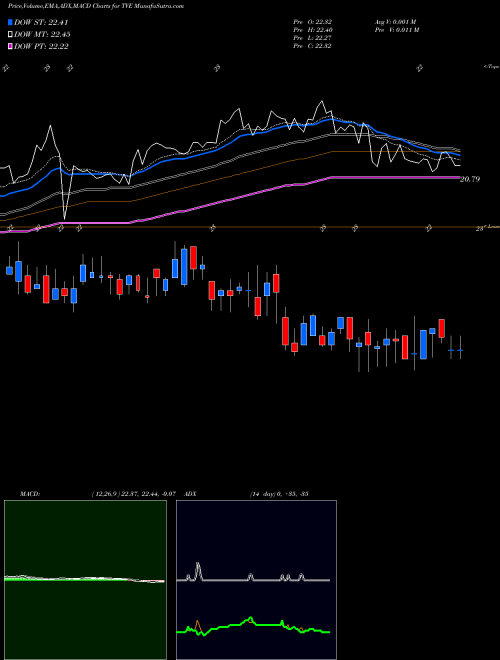Select the 'DOW ST: 22.41' legend label
This screenshot has height=660, width=500.
[x=41, y=22]
